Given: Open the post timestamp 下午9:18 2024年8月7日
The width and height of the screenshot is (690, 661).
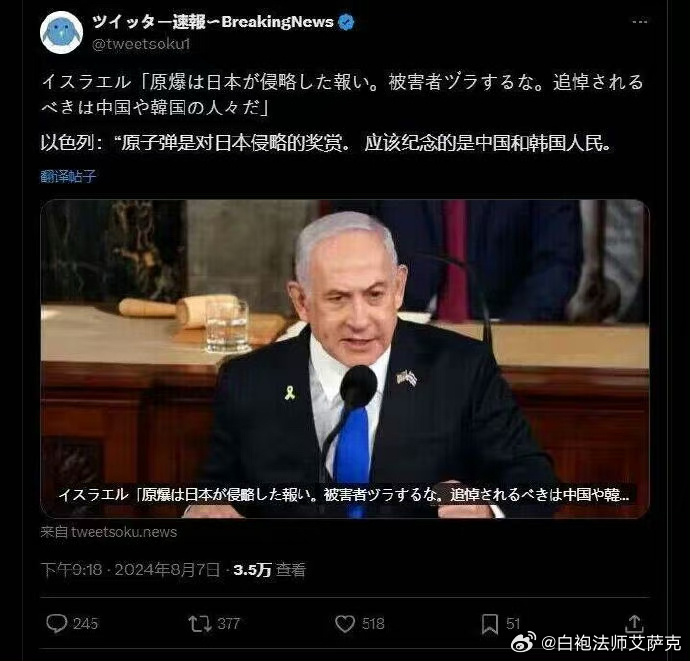Looking at the screenshot, I should [129, 570].
